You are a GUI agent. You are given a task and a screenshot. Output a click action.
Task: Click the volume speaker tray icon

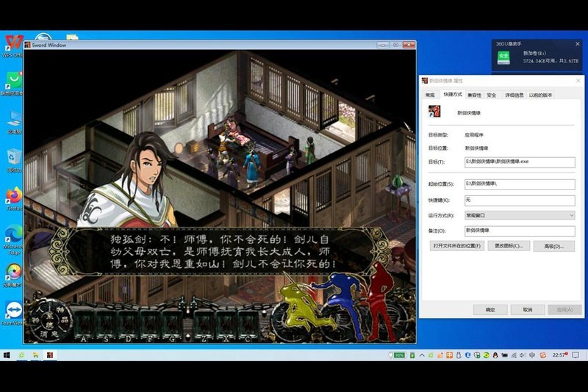coord(523,355)
